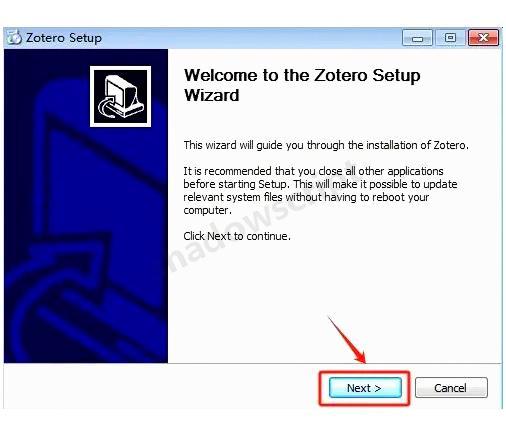This screenshot has height=437, width=506.
Task: Click the Next button to continue setup
Action: click(x=365, y=388)
